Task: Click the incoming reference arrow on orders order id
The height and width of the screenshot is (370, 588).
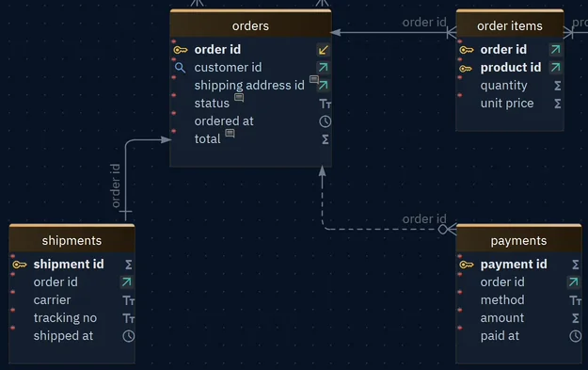Action: (x=324, y=50)
